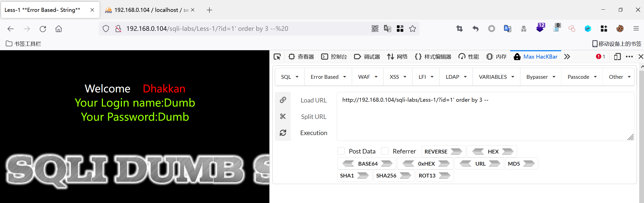Open the cookie extension icon
The width and height of the screenshot is (644, 203).
(x=620, y=29)
